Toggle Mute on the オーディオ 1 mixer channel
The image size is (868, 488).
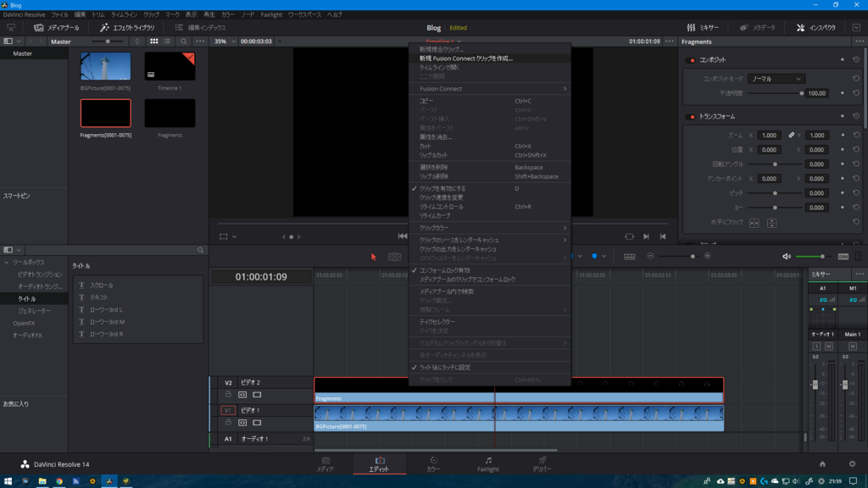829,347
